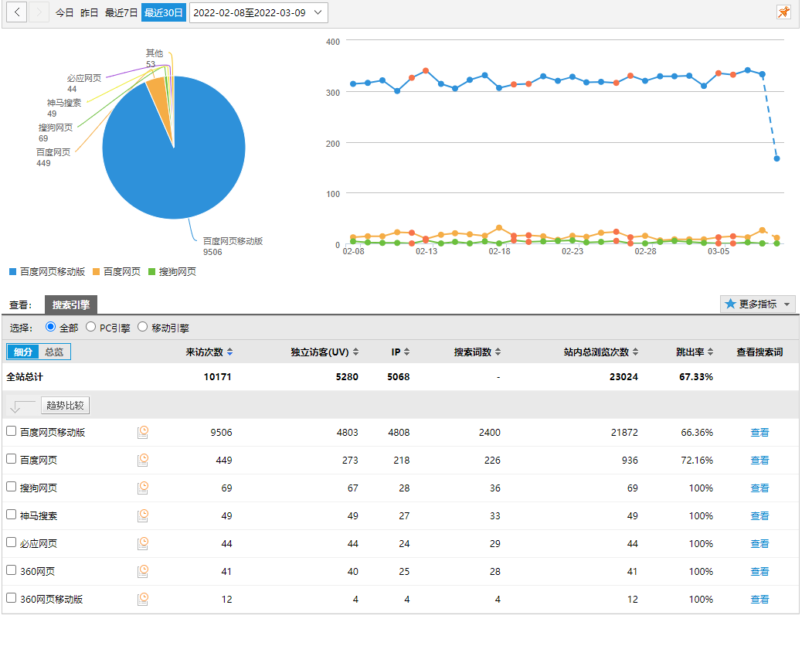The image size is (812, 663).
Task: Open history trend icon for 百度网页移动版
Action: point(143,433)
